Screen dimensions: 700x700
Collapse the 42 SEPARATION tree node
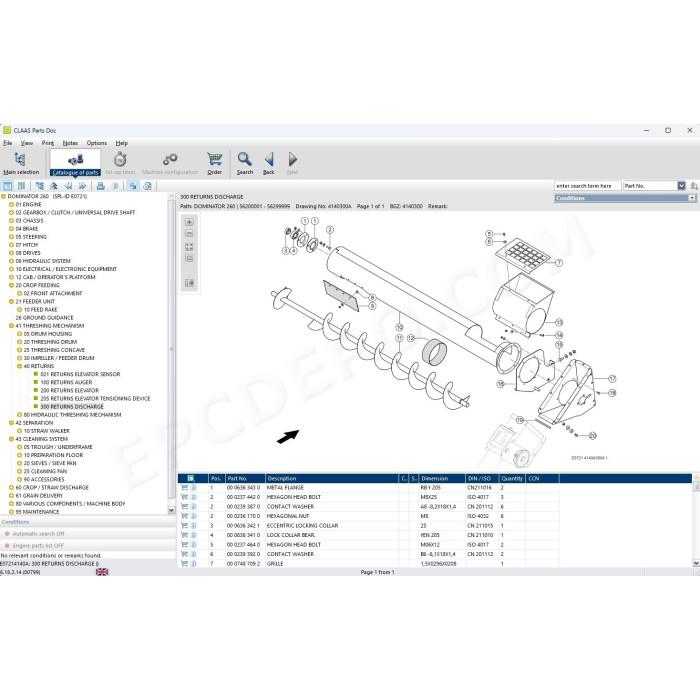coord(11,423)
